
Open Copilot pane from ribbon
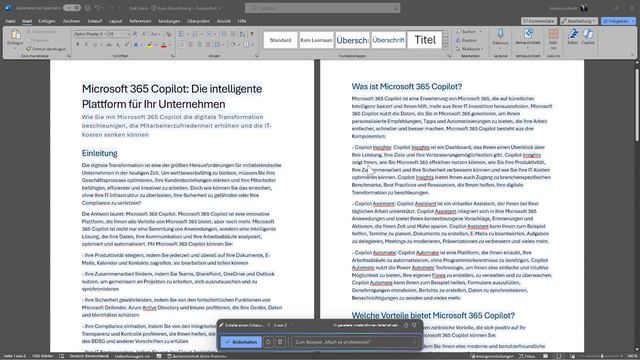(x=588, y=37)
